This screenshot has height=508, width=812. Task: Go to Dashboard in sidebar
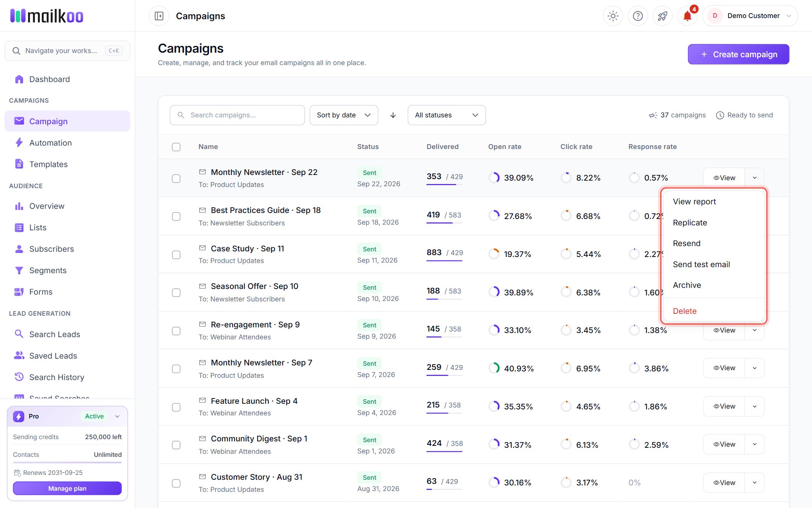pyautogui.click(x=67, y=79)
